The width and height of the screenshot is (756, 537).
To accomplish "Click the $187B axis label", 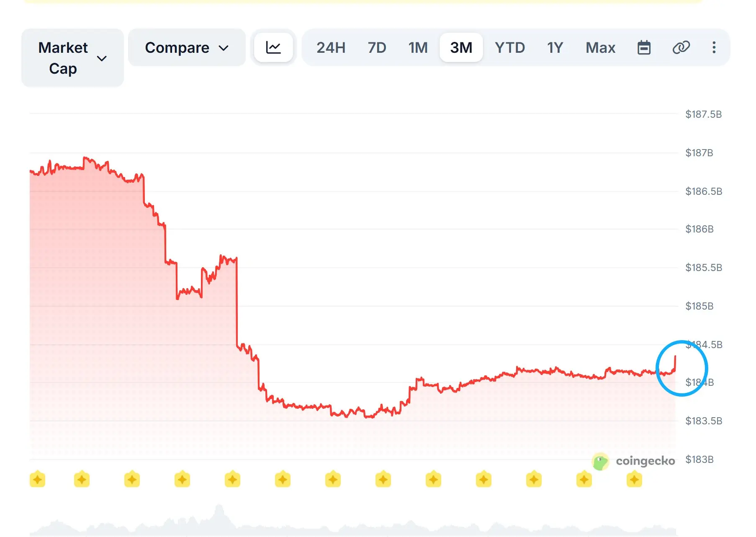I will point(699,153).
